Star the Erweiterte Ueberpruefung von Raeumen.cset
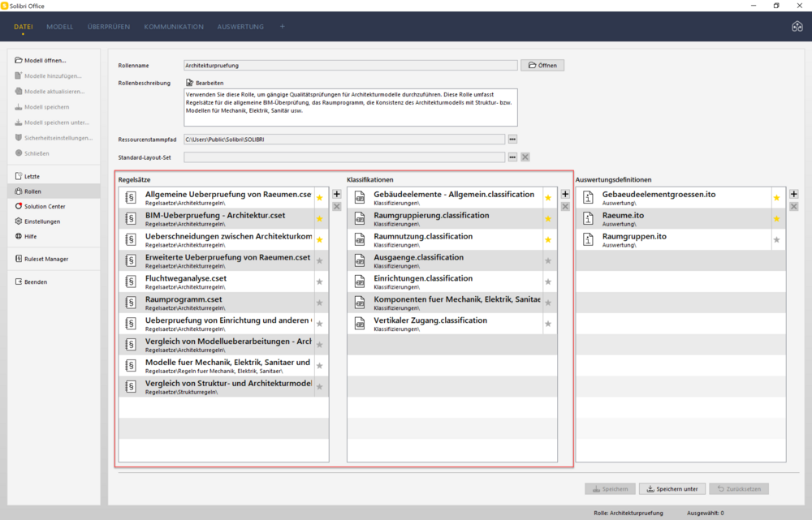Screen dimensions: 812x520 tap(319, 260)
